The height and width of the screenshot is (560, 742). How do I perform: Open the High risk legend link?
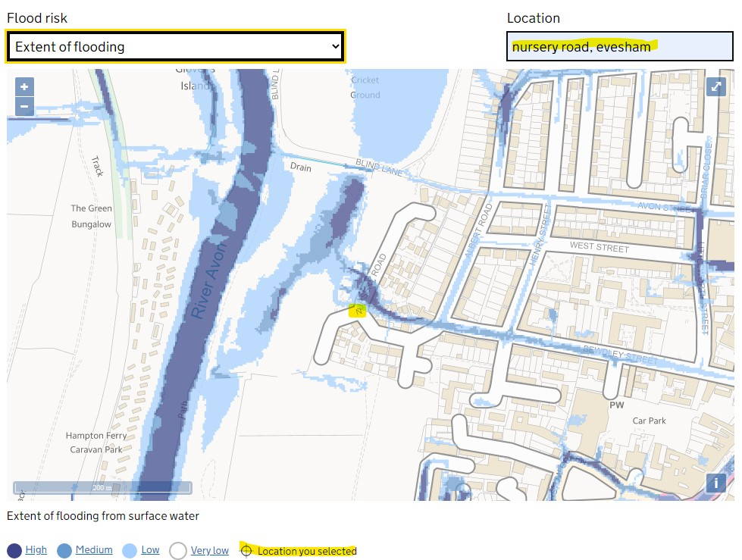pyautogui.click(x=36, y=550)
